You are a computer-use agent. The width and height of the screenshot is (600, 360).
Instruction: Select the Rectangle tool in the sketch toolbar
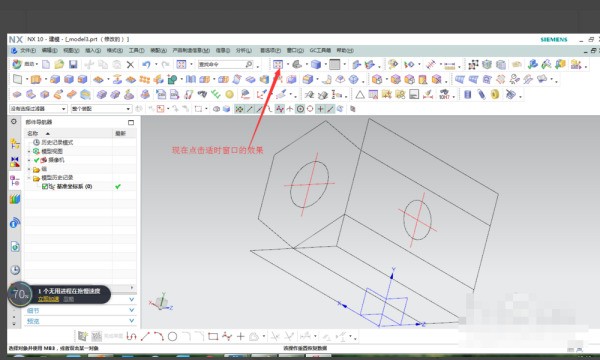(213, 336)
